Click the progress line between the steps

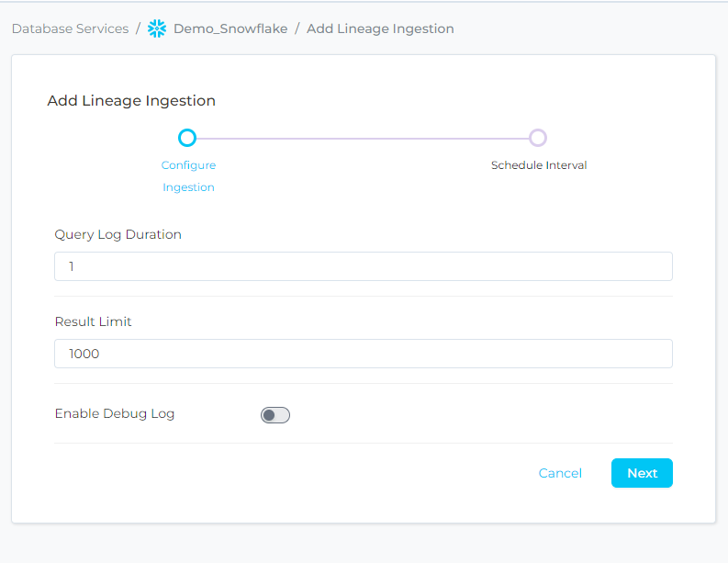[363, 138]
